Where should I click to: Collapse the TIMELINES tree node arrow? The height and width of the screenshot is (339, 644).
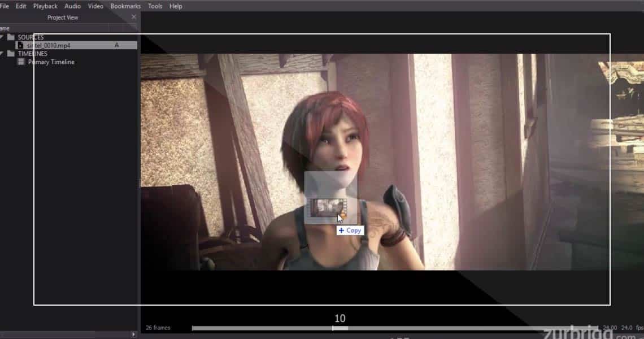(x=2, y=54)
